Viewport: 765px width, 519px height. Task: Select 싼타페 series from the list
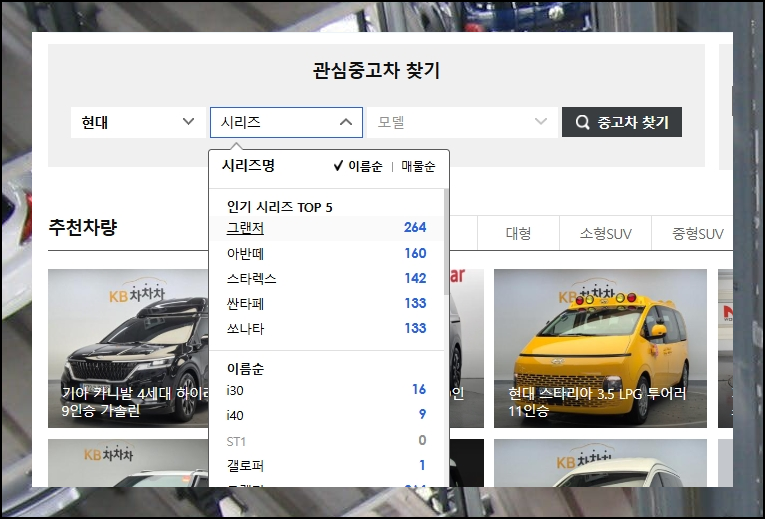[326, 303]
